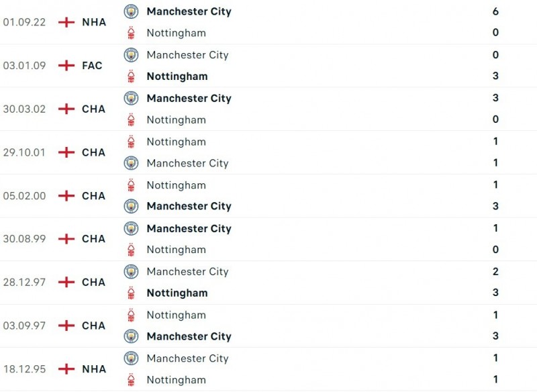537x392 pixels.
Task: Click Manchester City crest in 30.03.02 match
Action: click(x=131, y=98)
